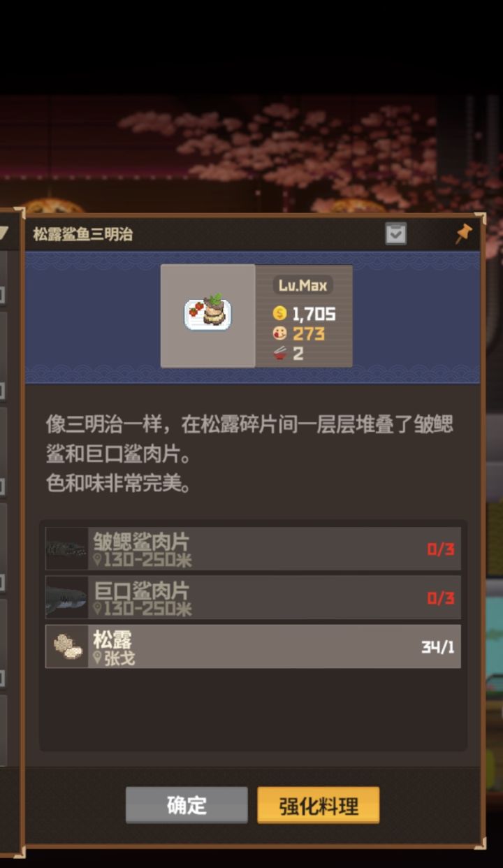Pin the truffle shark sandwich recipe
The width and height of the screenshot is (503, 868).
[463, 233]
